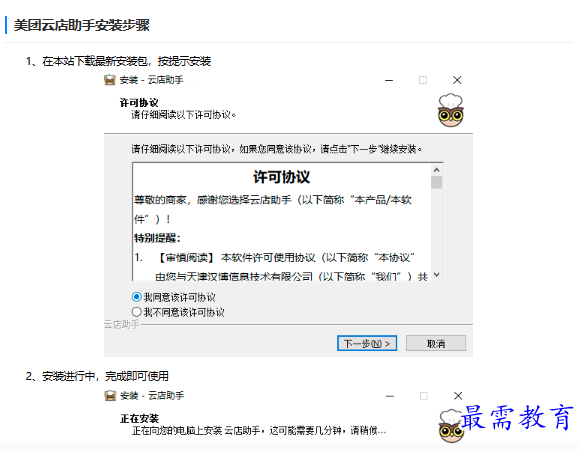582x449 pixels.
Task: Click the bold 许可协议 title in license text
Action: tap(281, 177)
